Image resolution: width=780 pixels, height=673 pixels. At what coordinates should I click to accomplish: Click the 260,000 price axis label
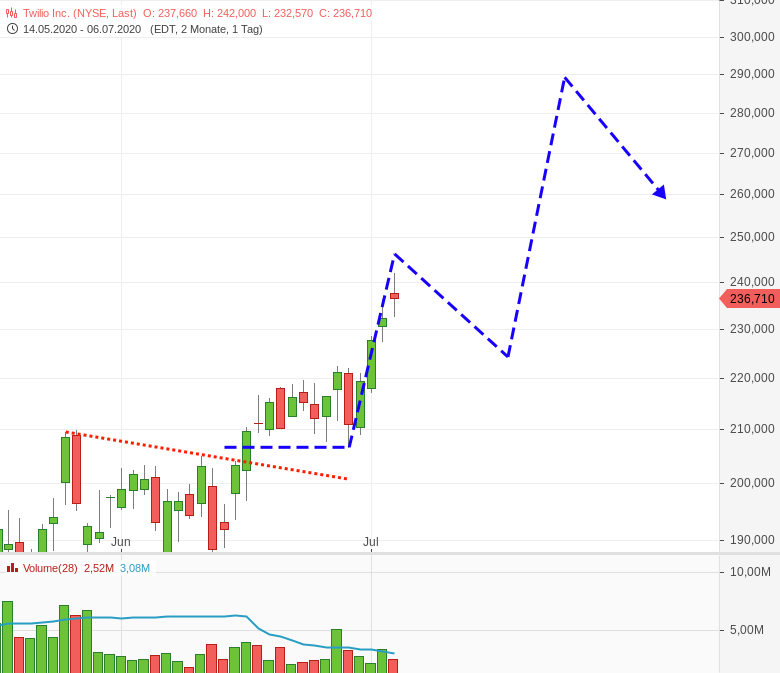[x=752, y=193]
